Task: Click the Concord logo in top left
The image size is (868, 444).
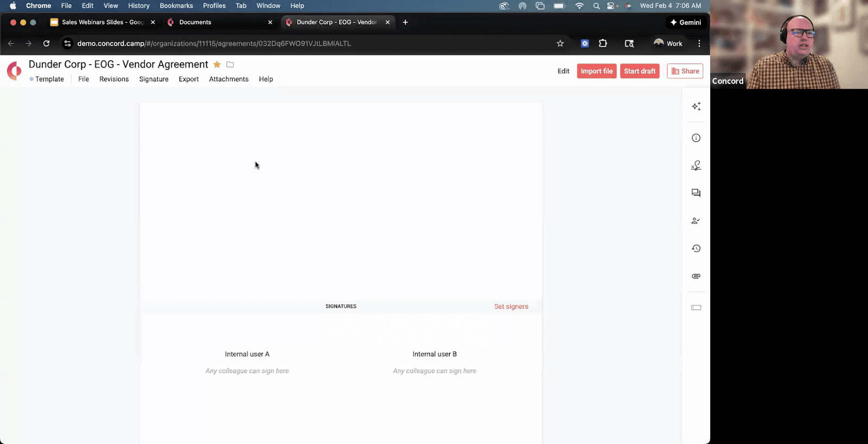Action: pyautogui.click(x=14, y=71)
